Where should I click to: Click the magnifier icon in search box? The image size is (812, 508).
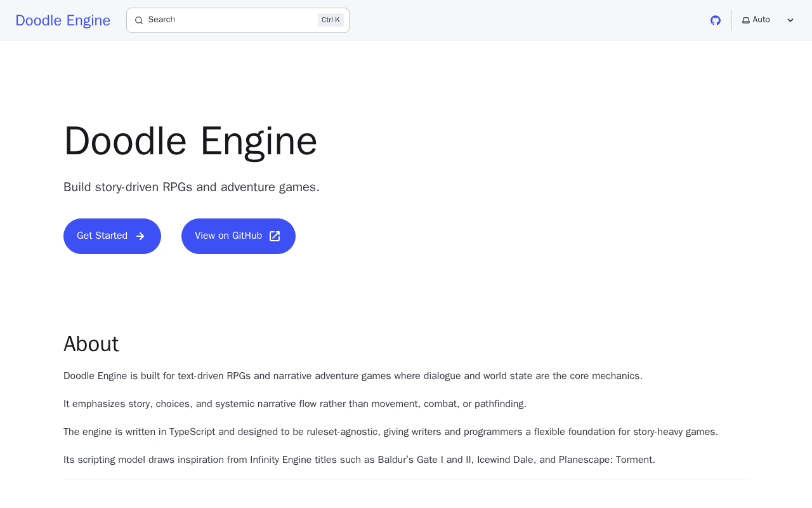coord(139,20)
